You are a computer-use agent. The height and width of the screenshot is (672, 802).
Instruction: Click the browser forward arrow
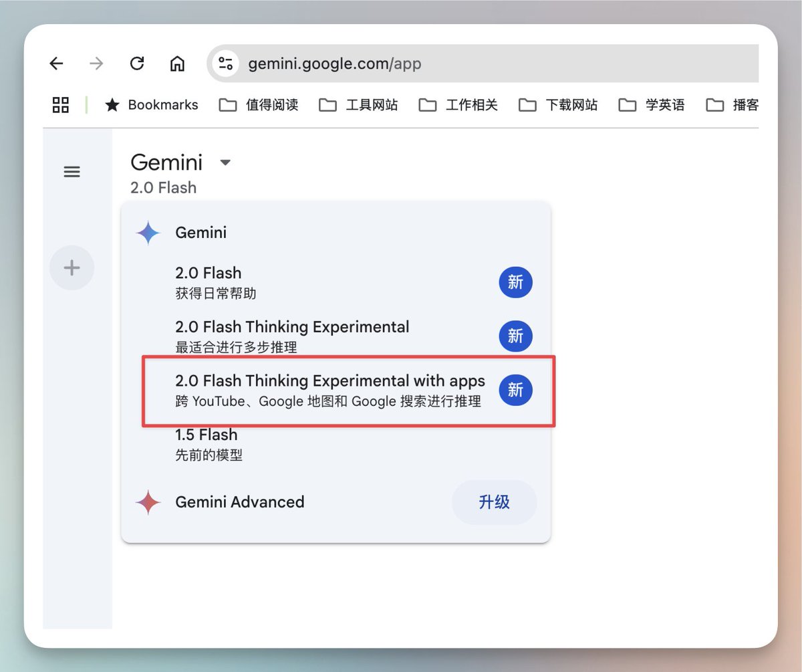point(97,64)
